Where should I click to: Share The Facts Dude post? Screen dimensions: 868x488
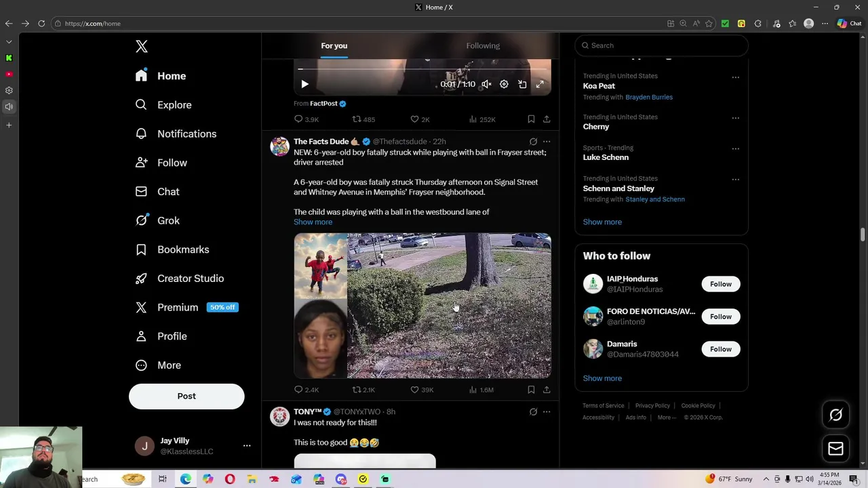pyautogui.click(x=547, y=390)
